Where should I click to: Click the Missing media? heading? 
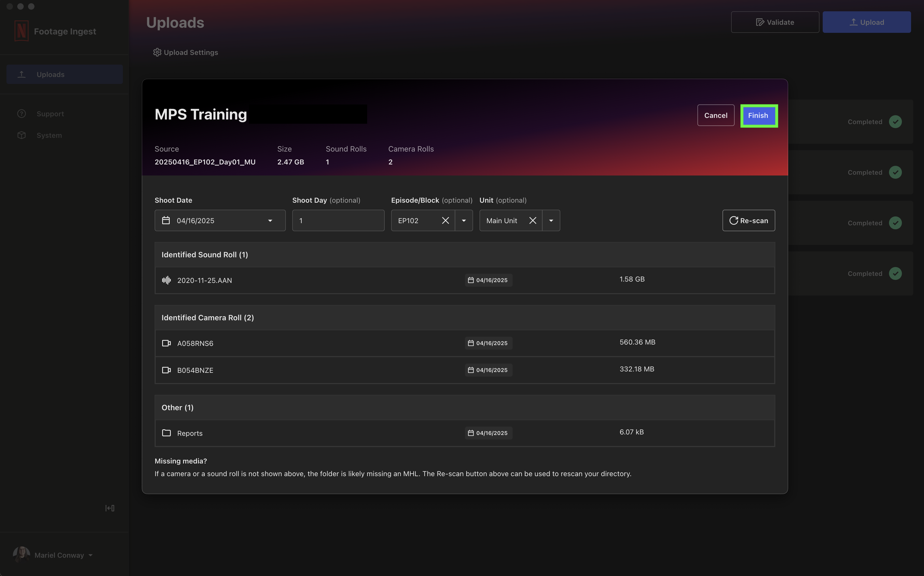tap(181, 461)
